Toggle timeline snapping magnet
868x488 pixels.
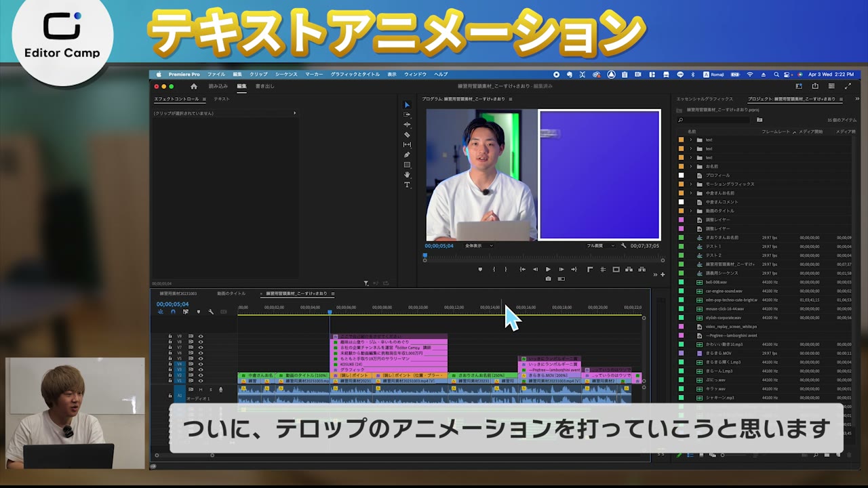(173, 312)
